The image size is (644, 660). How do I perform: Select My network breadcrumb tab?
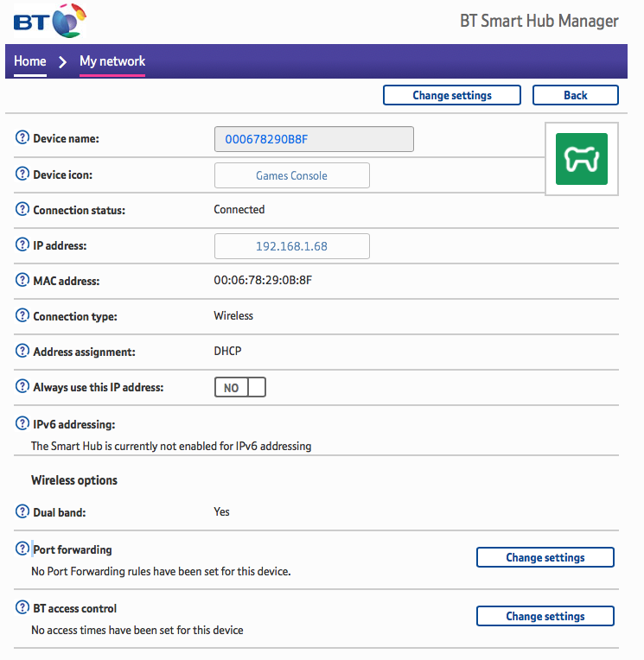click(112, 61)
